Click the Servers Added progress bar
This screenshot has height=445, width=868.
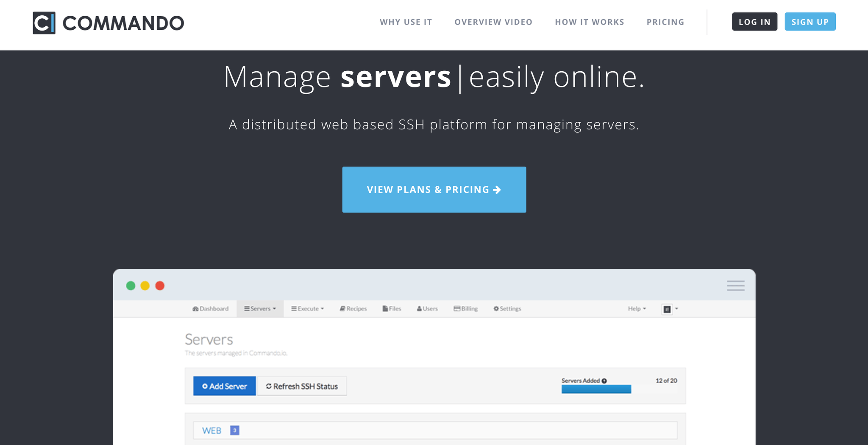pyautogui.click(x=596, y=389)
